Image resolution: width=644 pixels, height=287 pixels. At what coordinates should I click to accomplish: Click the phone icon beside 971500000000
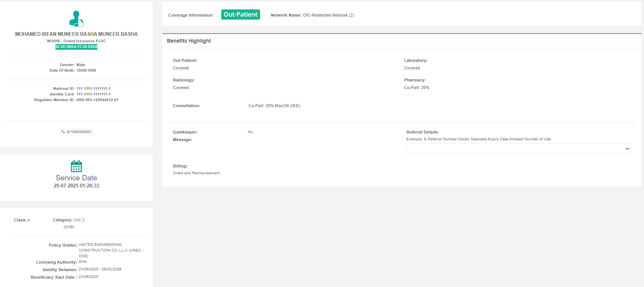(63, 132)
